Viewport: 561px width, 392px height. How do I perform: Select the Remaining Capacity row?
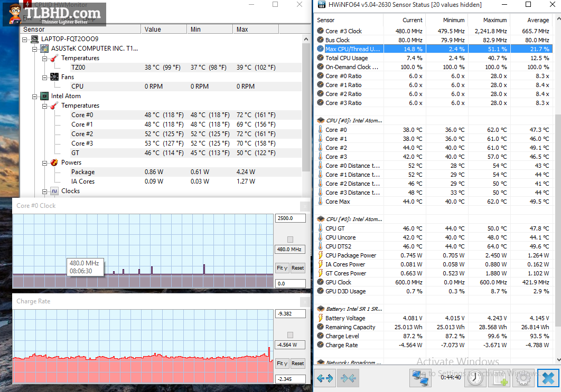pyautogui.click(x=434, y=327)
